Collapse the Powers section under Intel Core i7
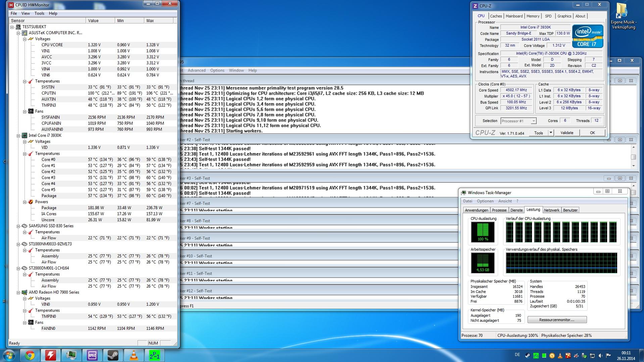The image size is (644, 362). coord(24,202)
